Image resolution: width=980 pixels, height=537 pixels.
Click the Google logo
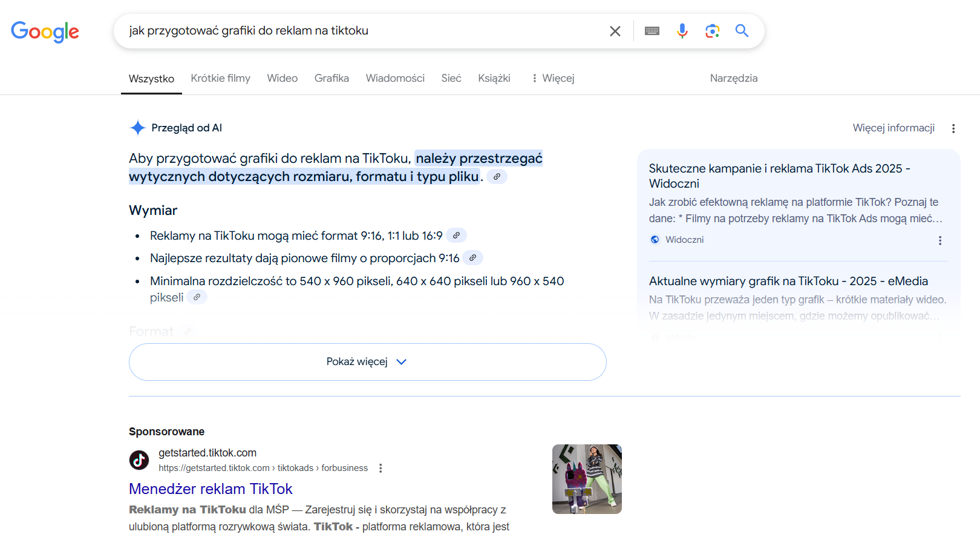click(45, 31)
